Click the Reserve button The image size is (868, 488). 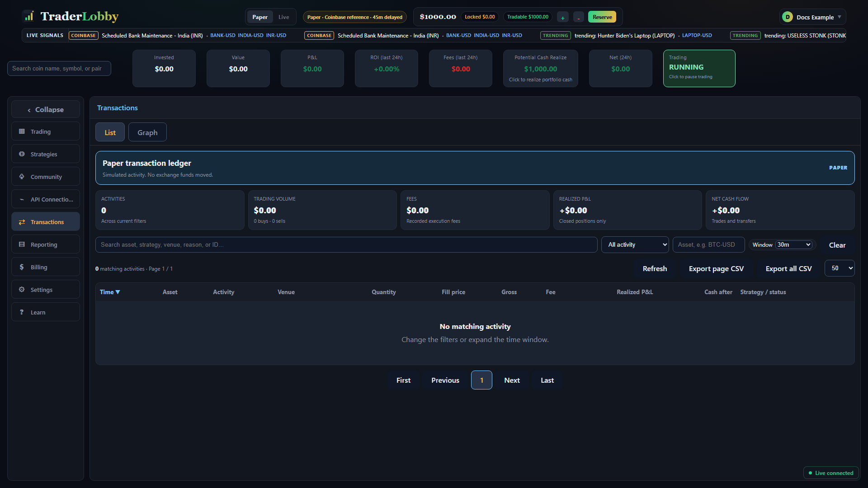pyautogui.click(x=602, y=17)
